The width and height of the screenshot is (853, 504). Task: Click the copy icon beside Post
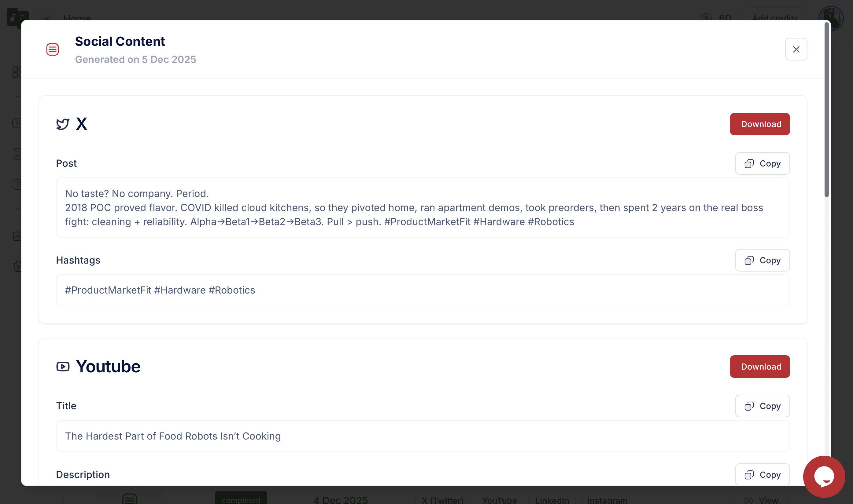749,164
